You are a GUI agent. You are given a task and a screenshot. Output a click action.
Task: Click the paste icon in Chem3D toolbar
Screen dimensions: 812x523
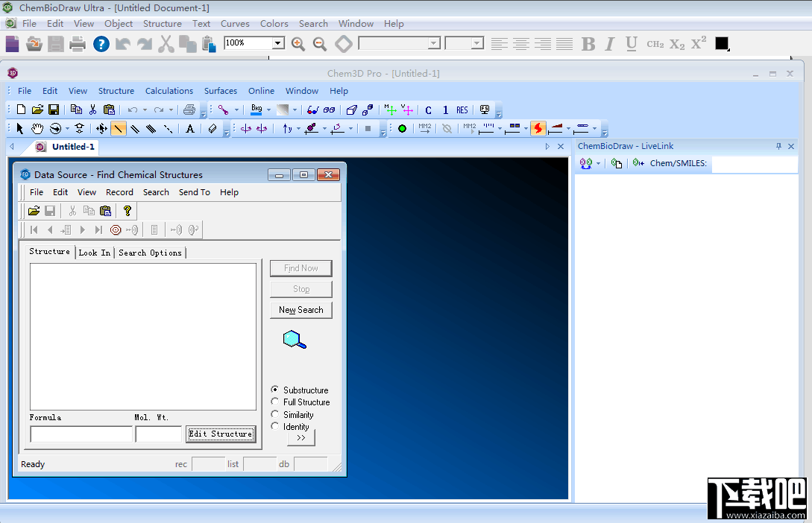109,110
